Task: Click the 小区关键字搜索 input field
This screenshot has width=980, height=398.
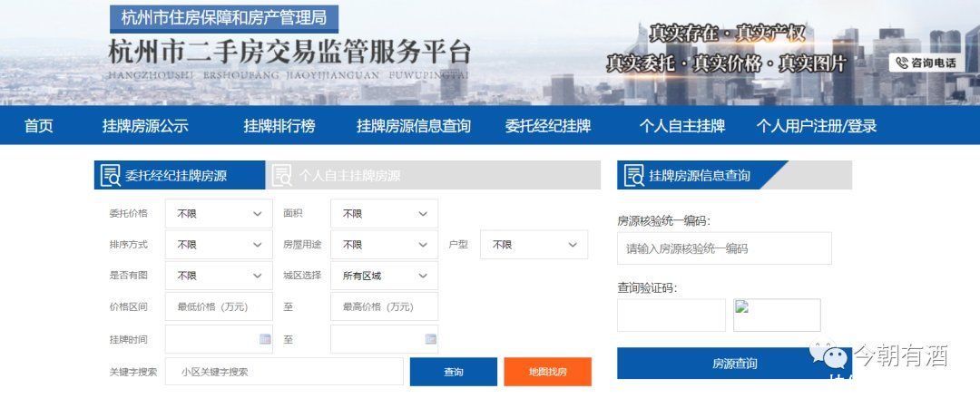Action: point(284,372)
